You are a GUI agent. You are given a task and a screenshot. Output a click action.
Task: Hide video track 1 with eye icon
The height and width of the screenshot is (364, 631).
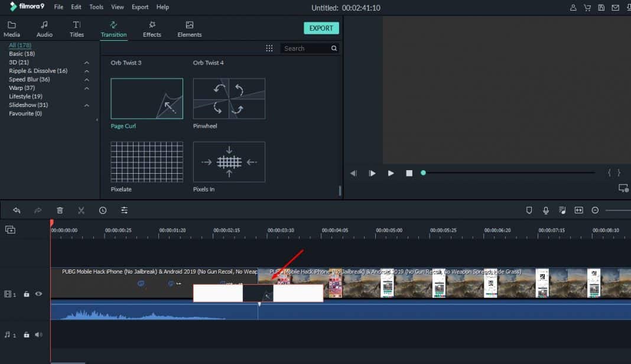pos(38,294)
